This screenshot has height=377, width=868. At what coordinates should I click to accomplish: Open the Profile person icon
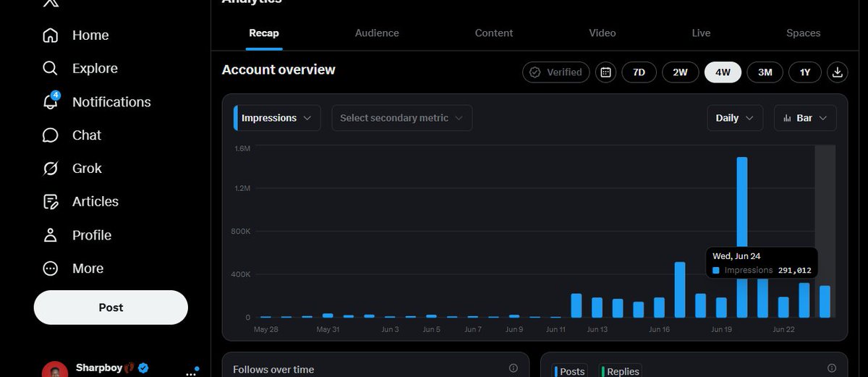tap(50, 235)
